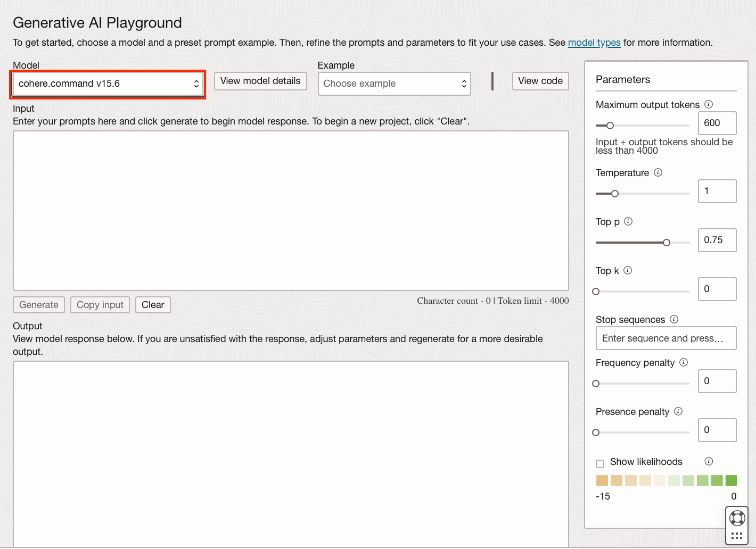This screenshot has height=549, width=756.
Task: Click the View model details button
Action: [260, 81]
